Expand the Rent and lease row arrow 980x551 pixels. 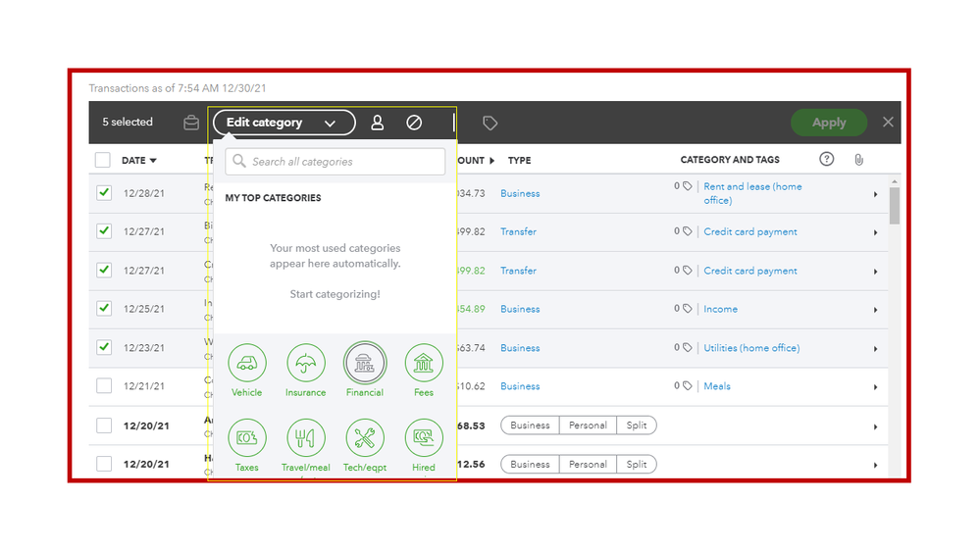click(x=876, y=194)
